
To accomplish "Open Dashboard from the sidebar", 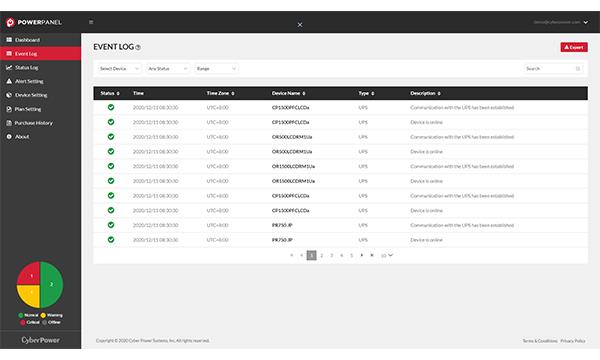I will click(x=41, y=40).
